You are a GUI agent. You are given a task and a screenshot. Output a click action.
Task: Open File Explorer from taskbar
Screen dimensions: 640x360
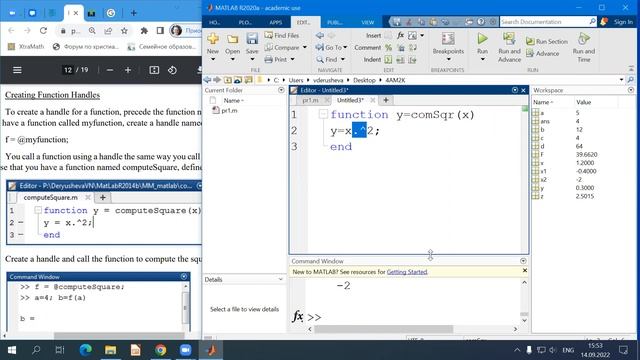110,350
